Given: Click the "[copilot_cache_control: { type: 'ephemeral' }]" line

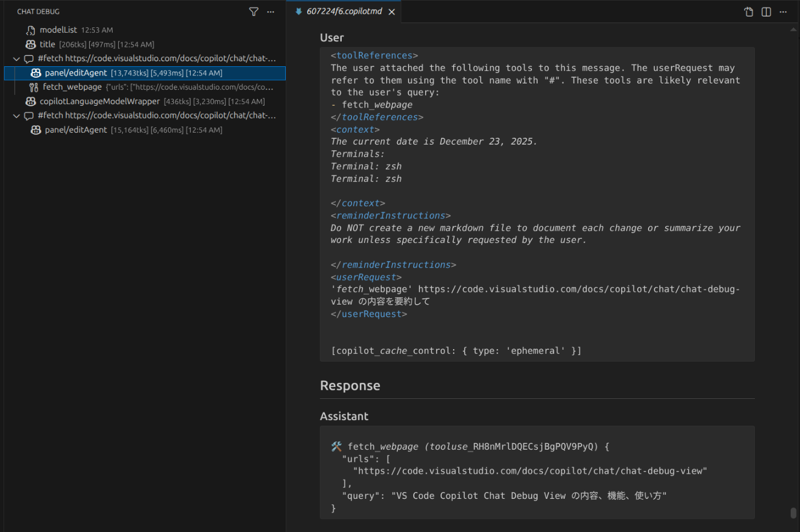Looking at the screenshot, I should 456,351.
